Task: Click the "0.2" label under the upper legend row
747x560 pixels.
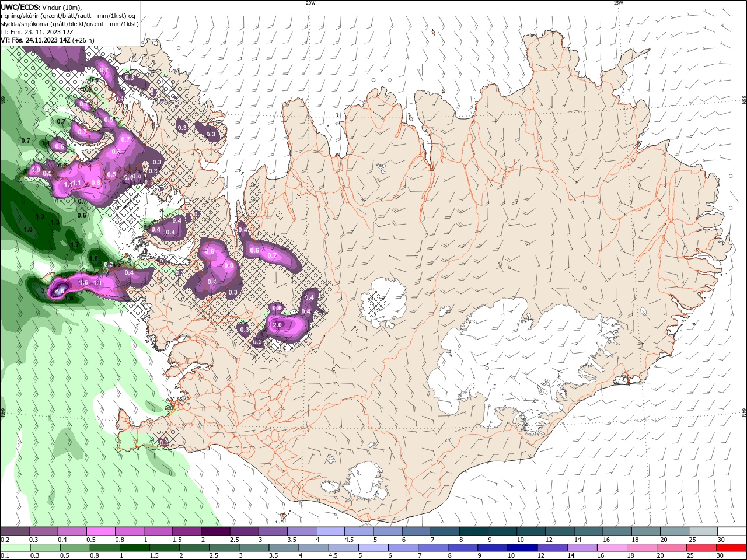Action: tap(5, 540)
